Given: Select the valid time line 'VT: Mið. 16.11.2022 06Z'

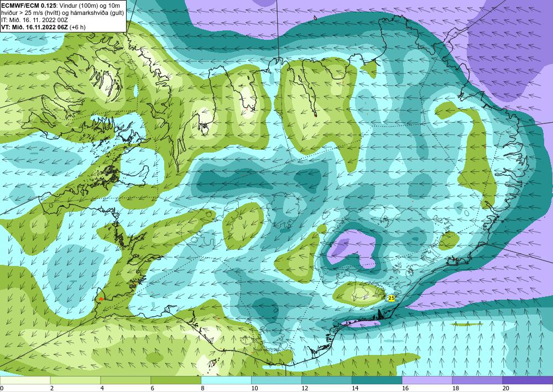Looking at the screenshot, I should tap(43, 27).
